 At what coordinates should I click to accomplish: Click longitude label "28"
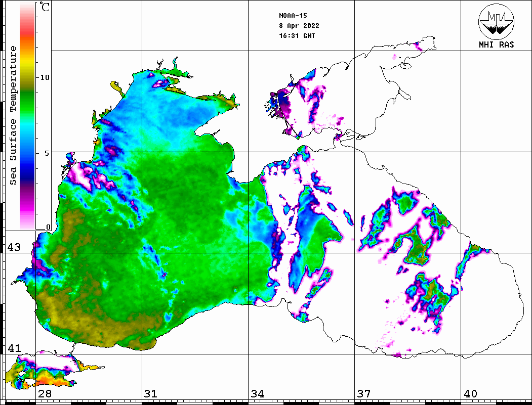point(45,394)
